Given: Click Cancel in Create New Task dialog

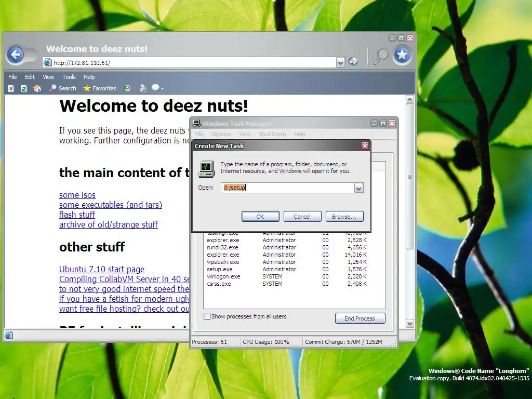Looking at the screenshot, I should pyautogui.click(x=302, y=217).
